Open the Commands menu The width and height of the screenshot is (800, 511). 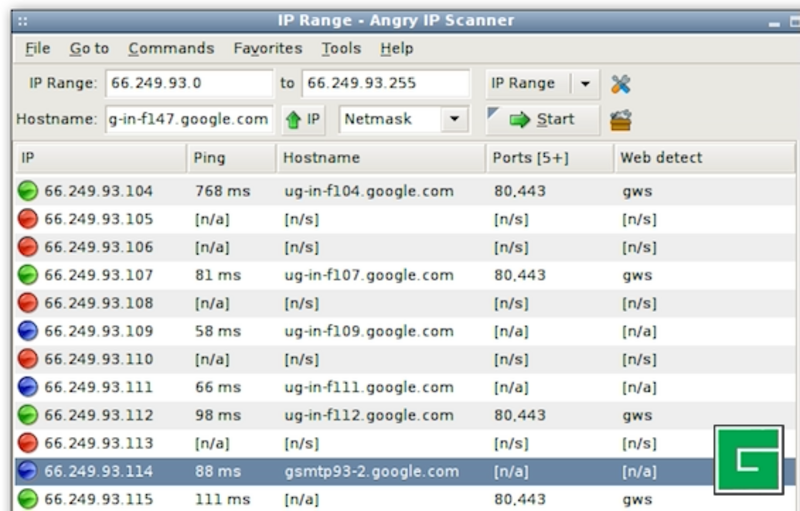171,48
